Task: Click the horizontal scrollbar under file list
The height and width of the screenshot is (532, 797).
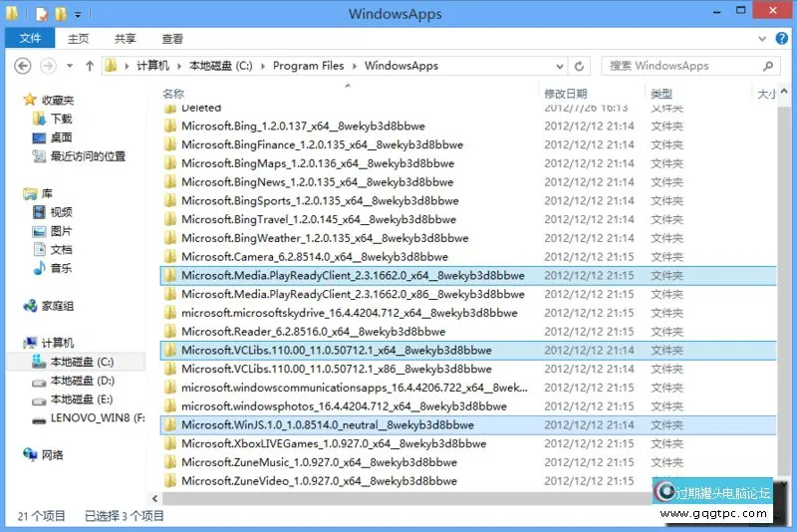Action: pyautogui.click(x=398, y=497)
